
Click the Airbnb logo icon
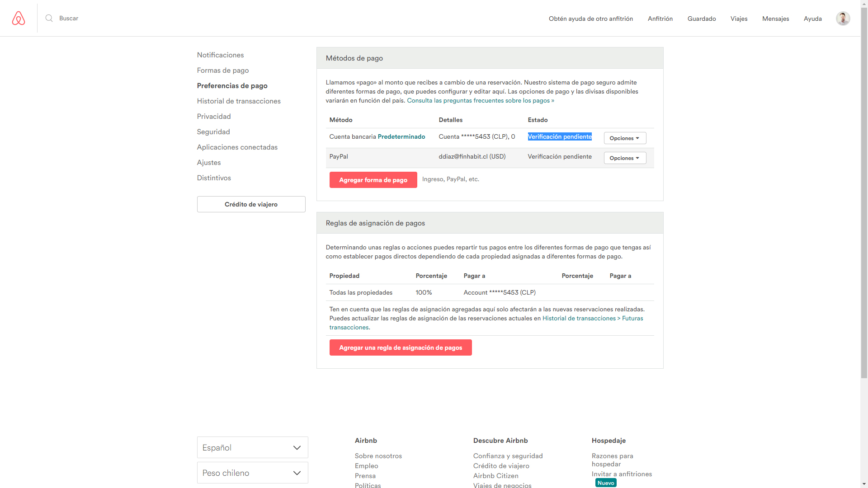tap(19, 19)
